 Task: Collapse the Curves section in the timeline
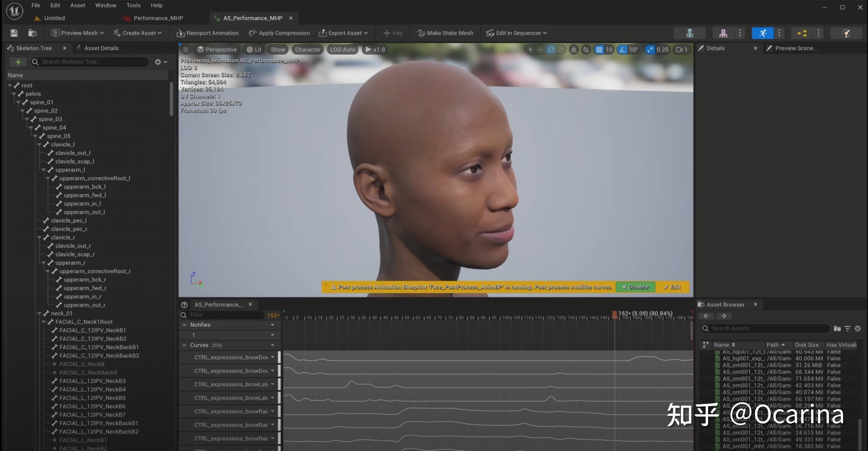tap(184, 345)
